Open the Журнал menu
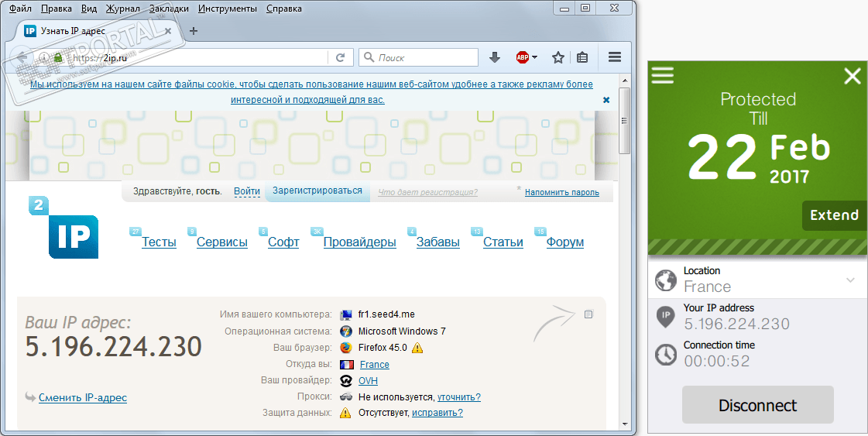 [x=122, y=9]
